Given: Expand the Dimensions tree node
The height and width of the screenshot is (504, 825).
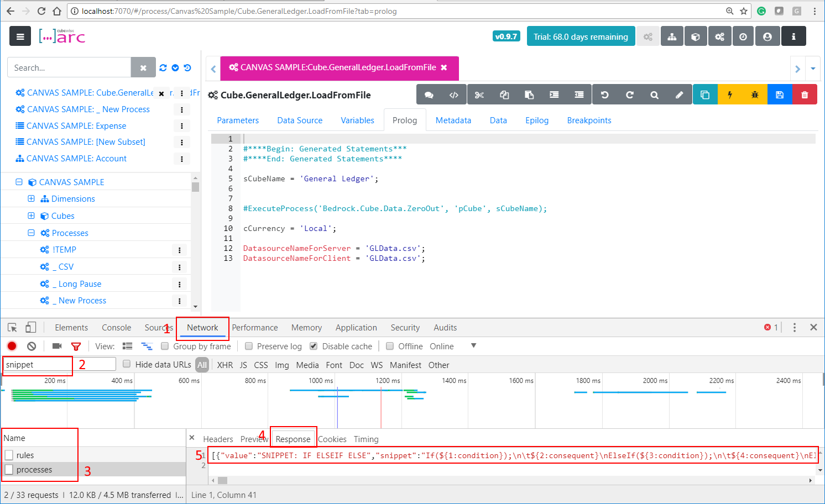Looking at the screenshot, I should coord(31,198).
